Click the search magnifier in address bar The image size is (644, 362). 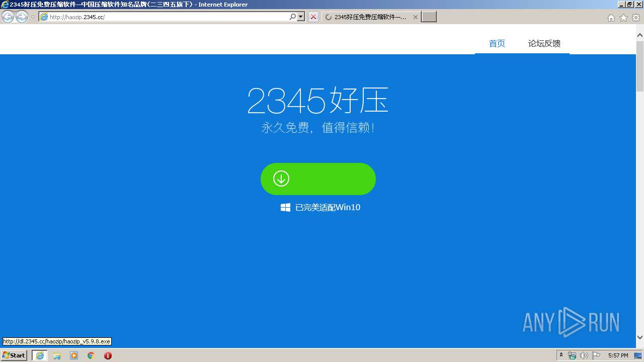[292, 17]
